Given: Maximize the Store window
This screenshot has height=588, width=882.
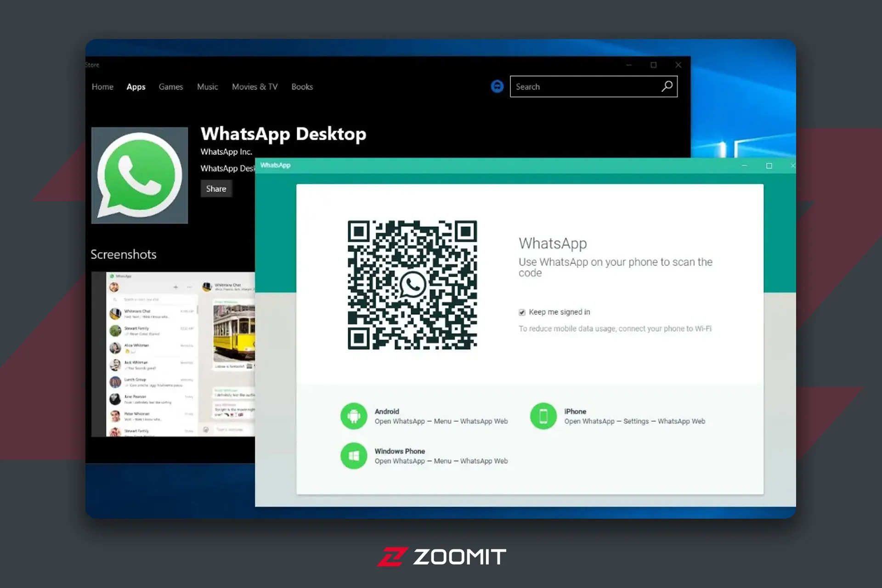Looking at the screenshot, I should (x=654, y=65).
